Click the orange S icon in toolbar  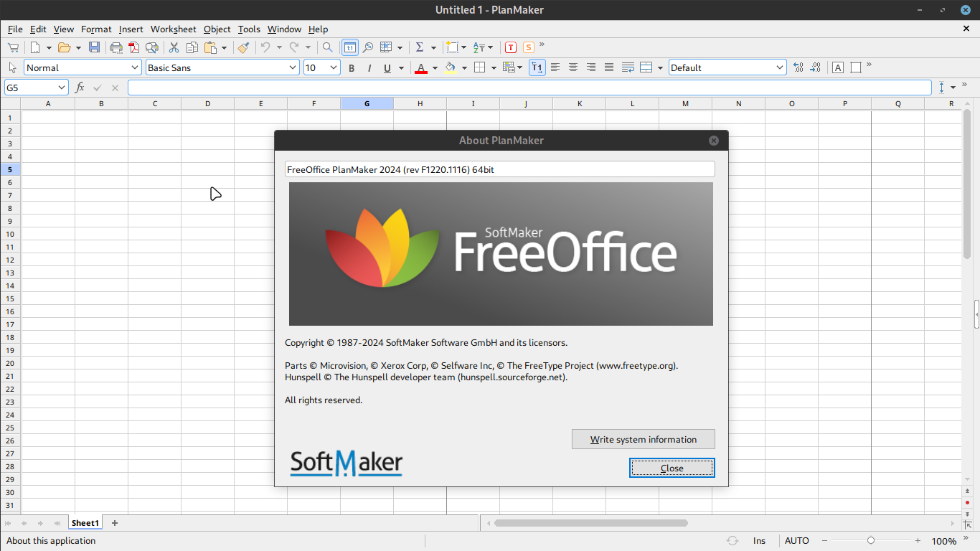click(529, 47)
